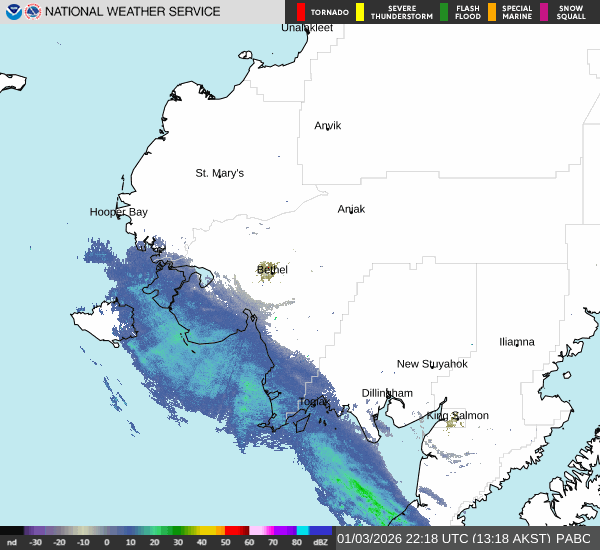
Task: Select the King Salmon radar marker
Action: 453,422
